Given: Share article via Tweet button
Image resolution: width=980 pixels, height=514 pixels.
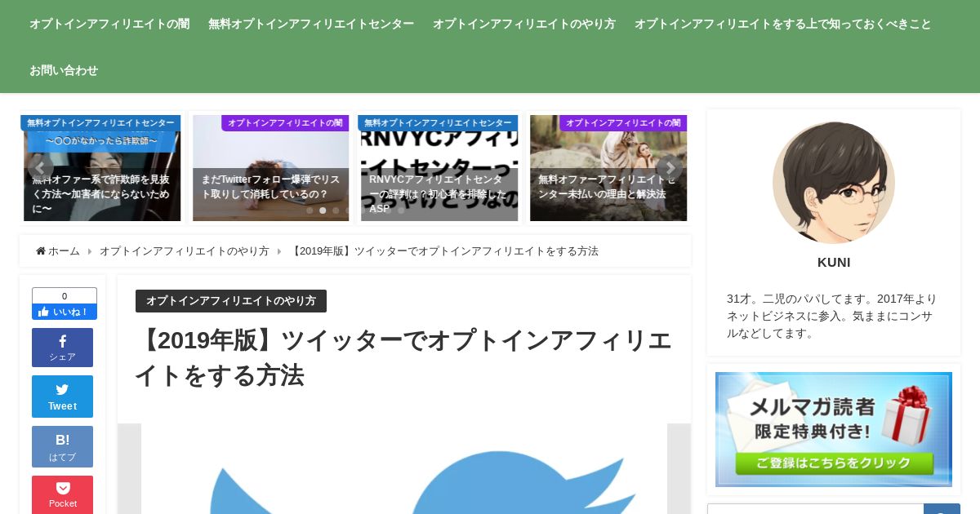Looking at the screenshot, I should (x=62, y=397).
